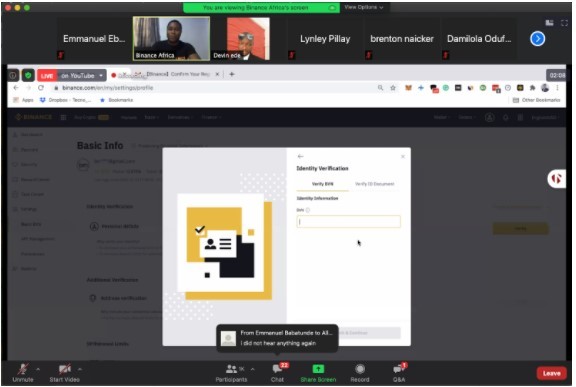This screenshot has height=387, width=576.
Task: Reload the shared browser page
Action: tap(41, 88)
